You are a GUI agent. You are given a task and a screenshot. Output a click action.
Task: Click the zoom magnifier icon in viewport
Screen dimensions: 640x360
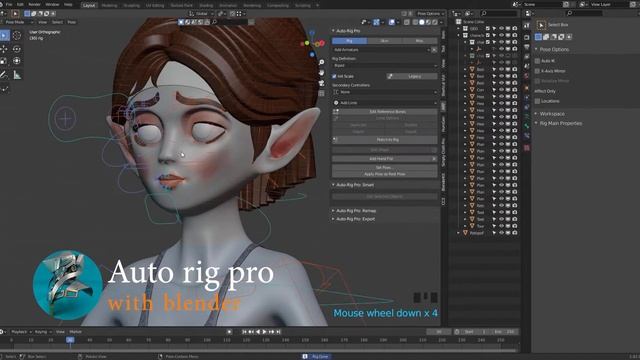pyautogui.click(x=322, y=62)
